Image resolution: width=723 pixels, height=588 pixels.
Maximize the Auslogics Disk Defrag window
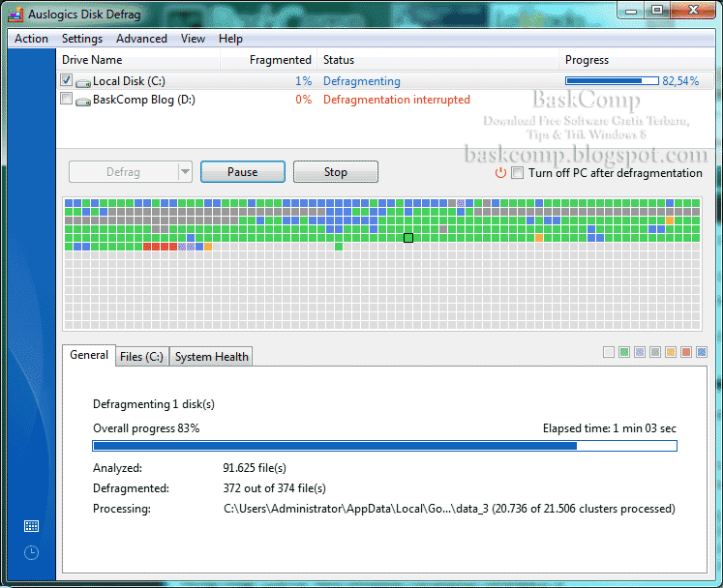click(x=657, y=10)
